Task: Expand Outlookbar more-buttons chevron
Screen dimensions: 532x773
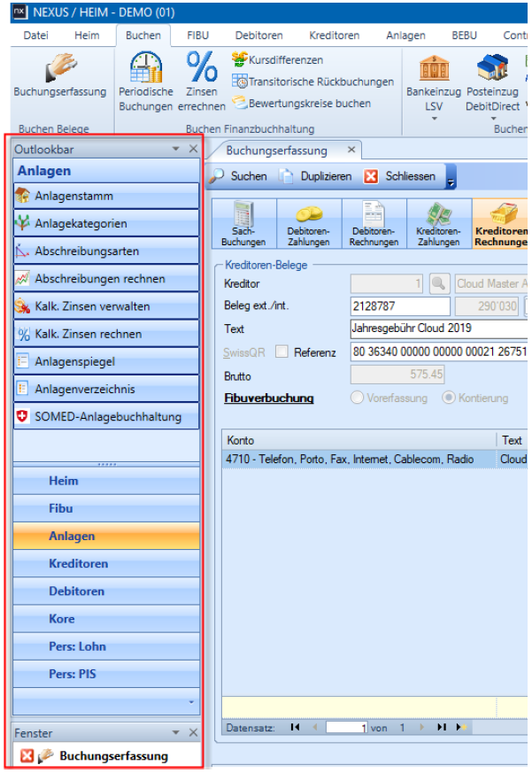Action: (x=191, y=701)
